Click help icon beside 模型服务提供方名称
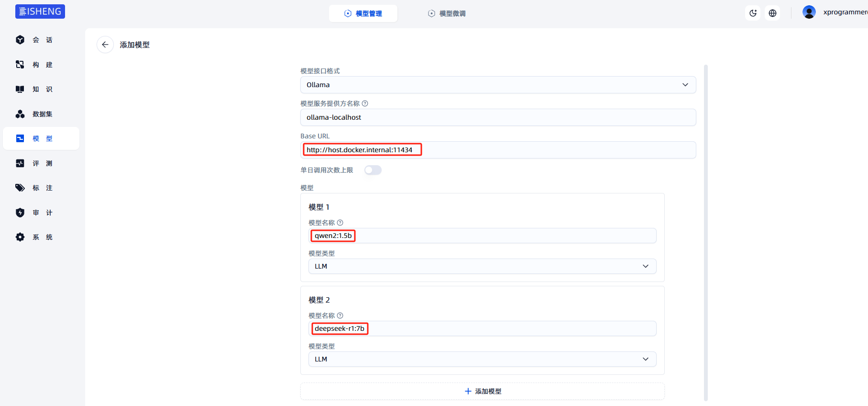 pyautogui.click(x=365, y=103)
